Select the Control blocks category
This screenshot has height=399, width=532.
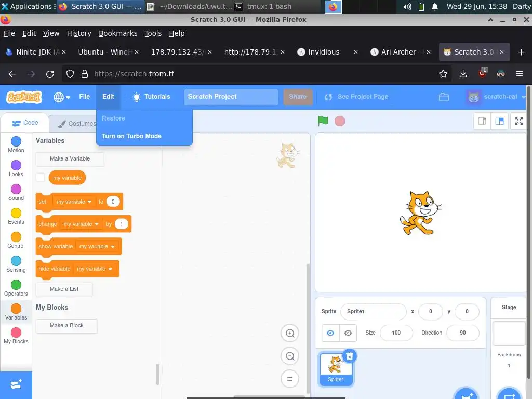(16, 240)
